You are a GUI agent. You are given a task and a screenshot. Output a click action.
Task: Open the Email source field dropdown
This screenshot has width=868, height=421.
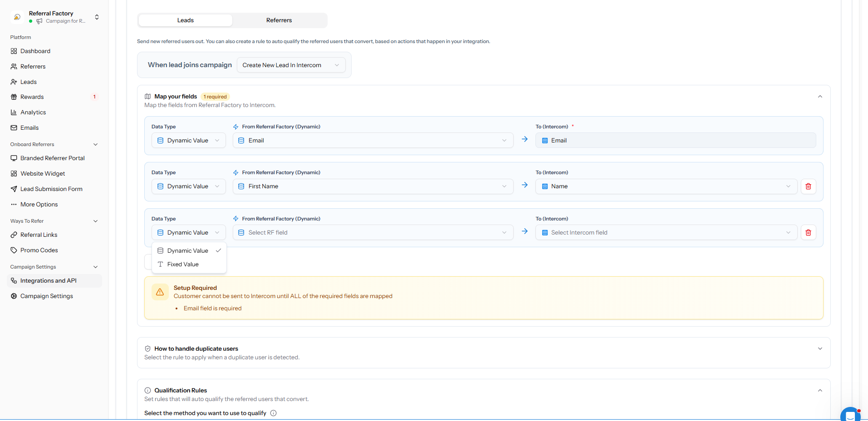coord(373,141)
